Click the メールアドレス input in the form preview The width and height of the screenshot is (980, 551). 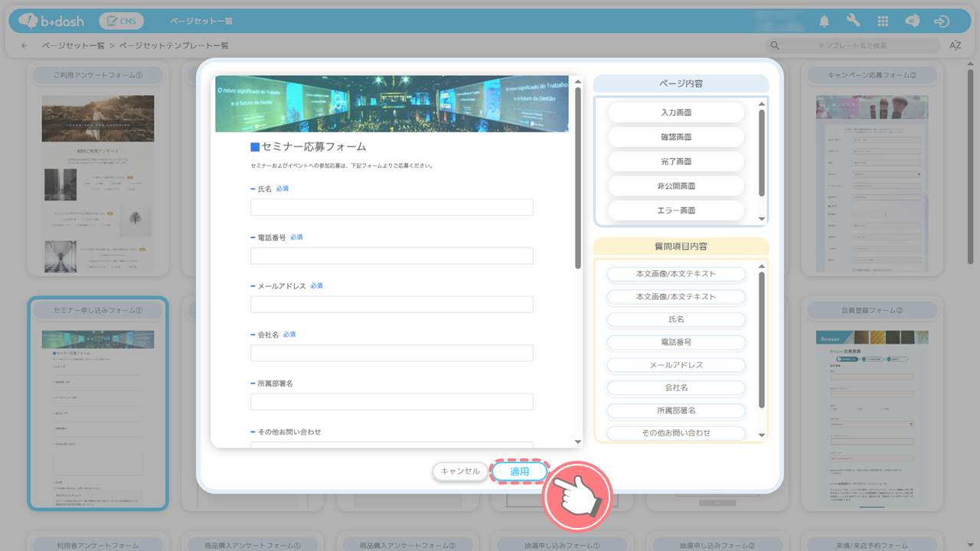click(x=391, y=305)
